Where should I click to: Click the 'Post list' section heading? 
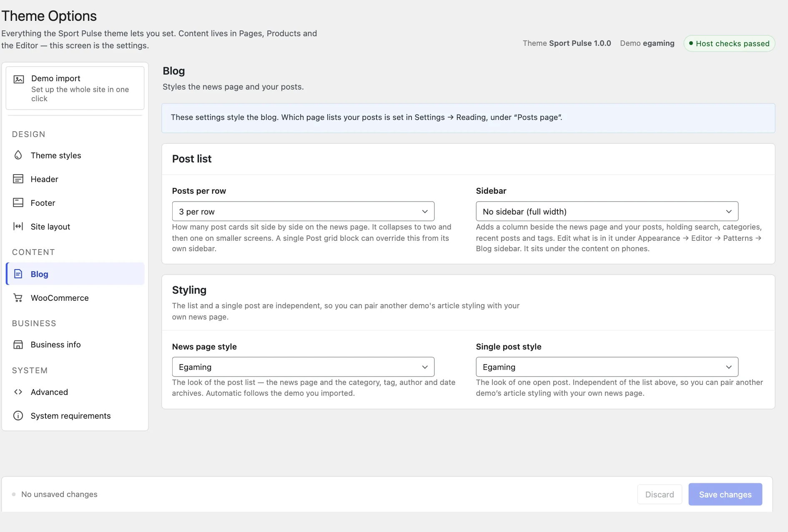(x=192, y=159)
